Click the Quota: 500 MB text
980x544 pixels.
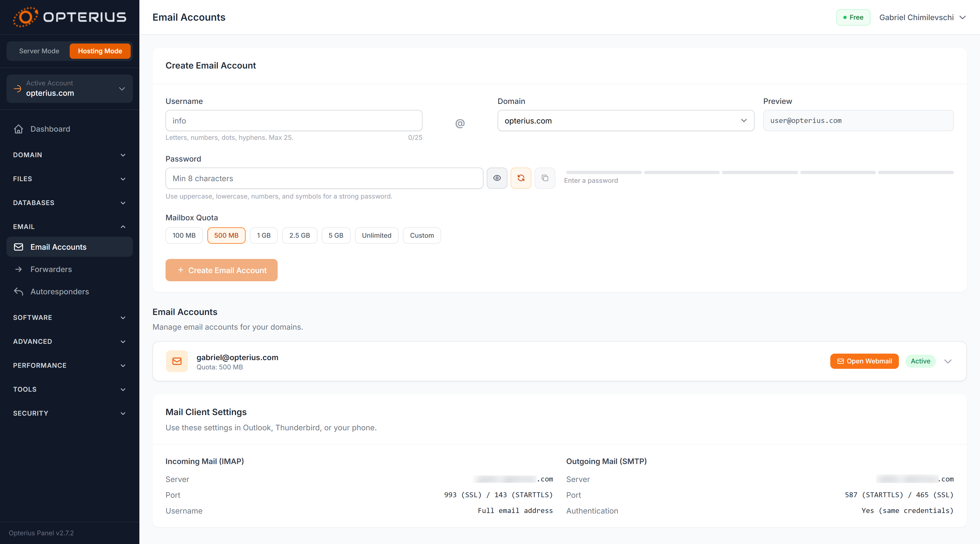[x=219, y=367]
